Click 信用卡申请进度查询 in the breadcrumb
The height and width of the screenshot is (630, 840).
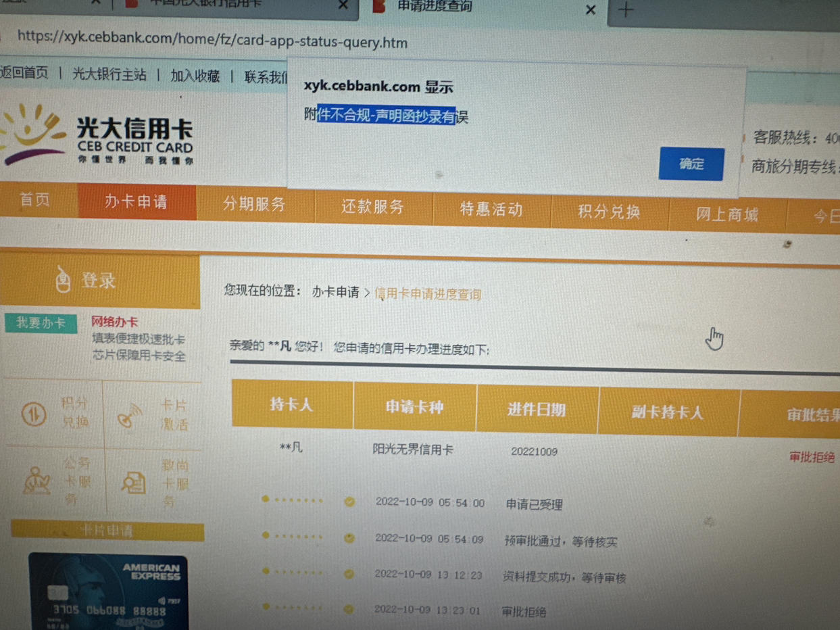coord(428,294)
